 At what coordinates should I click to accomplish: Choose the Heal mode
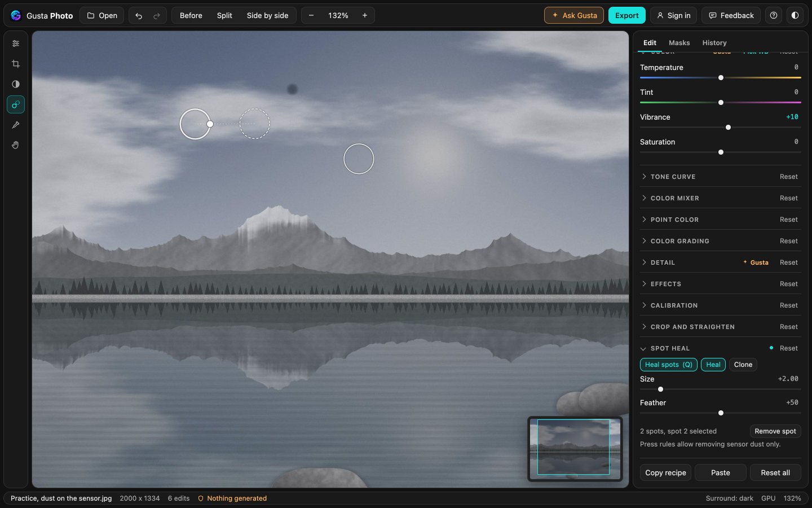click(713, 365)
